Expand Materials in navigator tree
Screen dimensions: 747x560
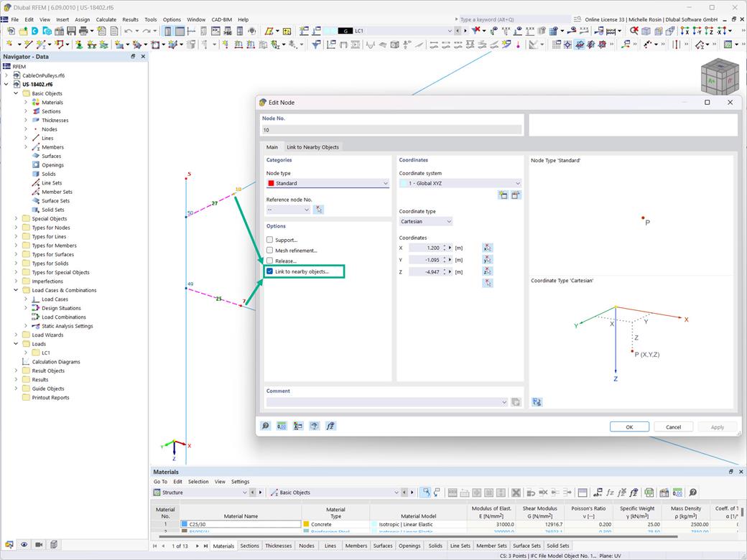pyautogui.click(x=26, y=103)
